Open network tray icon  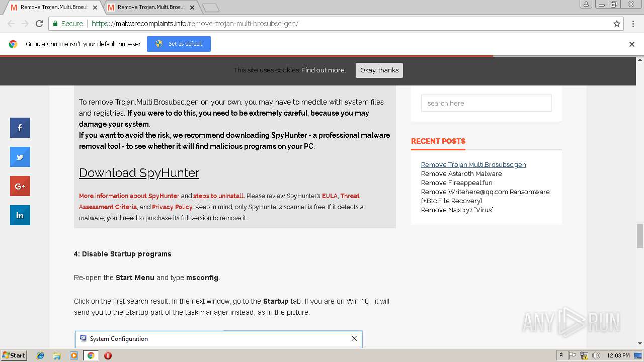pos(584,355)
